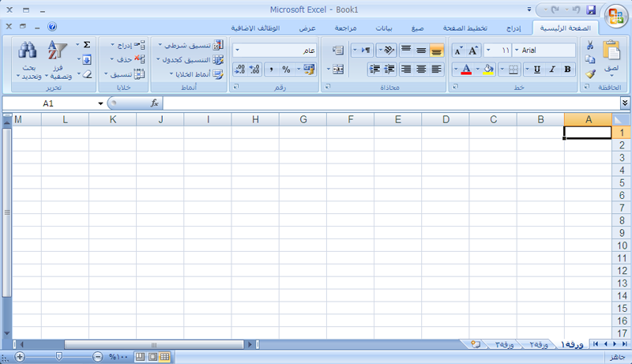Click the insert new worksheet tab button
632x364 pixels.
pos(476,345)
